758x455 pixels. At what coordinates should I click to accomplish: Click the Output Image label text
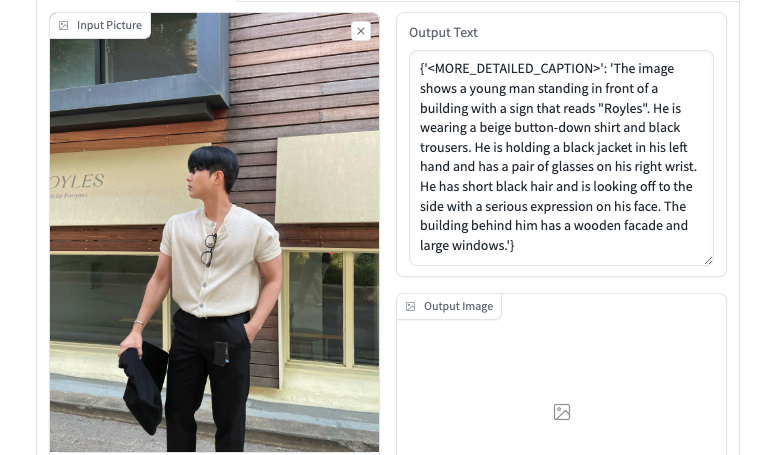point(458,307)
